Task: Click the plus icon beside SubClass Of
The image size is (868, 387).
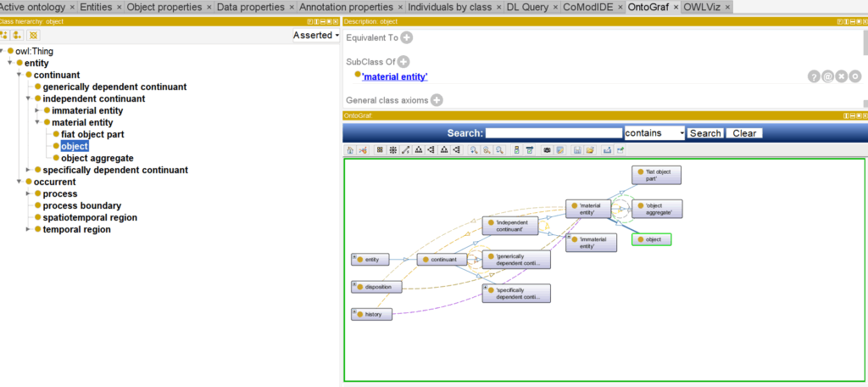Action: (x=403, y=61)
